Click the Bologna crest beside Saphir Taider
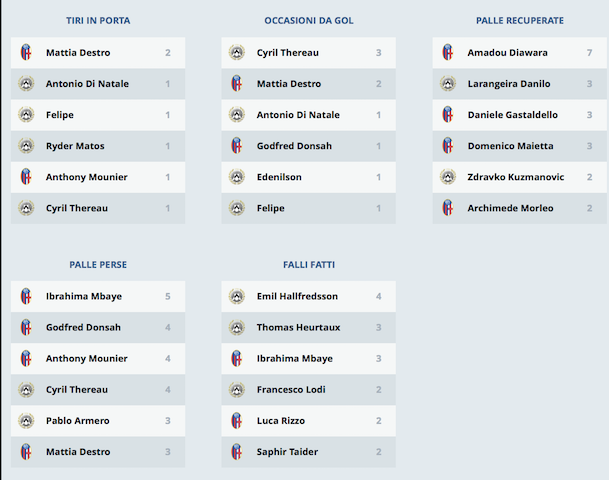Screen dimensions: 609x480 pos(237,452)
